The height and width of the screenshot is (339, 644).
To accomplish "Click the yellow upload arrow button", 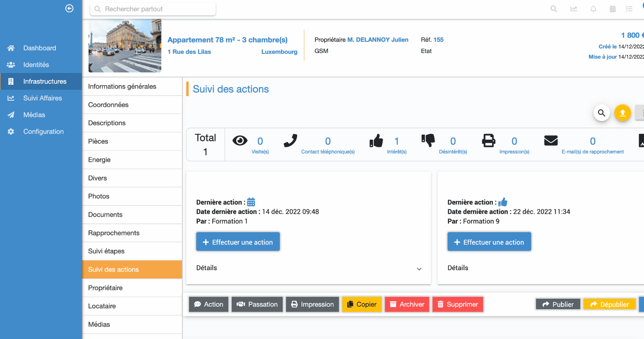I will point(622,113).
